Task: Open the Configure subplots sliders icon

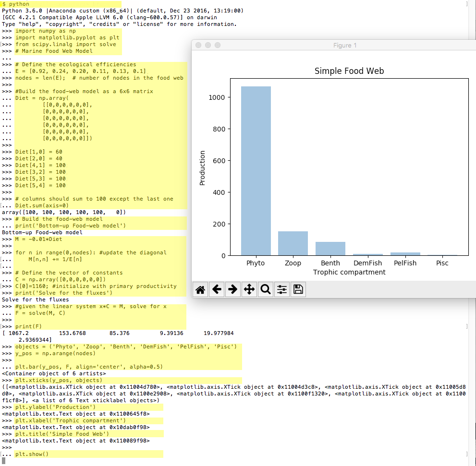Action: (281, 289)
